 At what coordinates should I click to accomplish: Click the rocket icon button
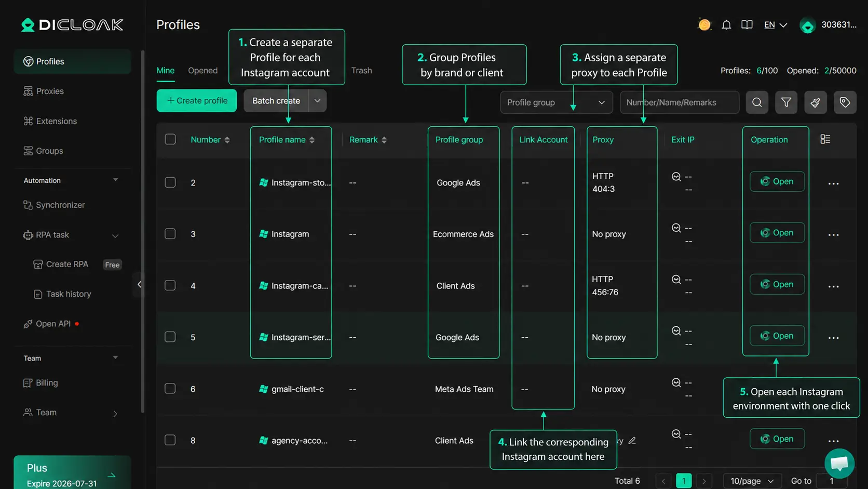[x=816, y=102]
